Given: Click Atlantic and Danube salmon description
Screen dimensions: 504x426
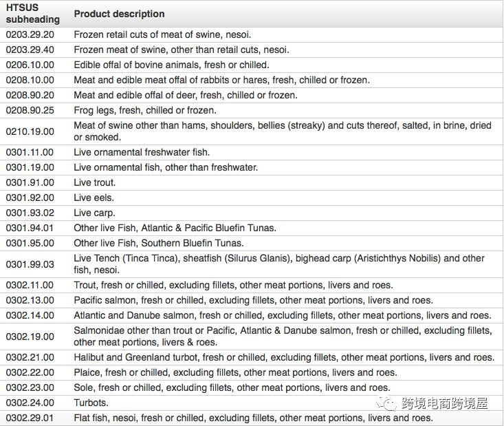Looking at the screenshot, I should (x=283, y=315).
